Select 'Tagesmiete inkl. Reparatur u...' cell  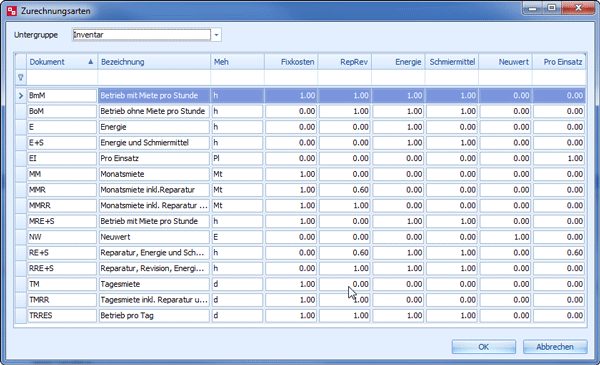pos(154,300)
